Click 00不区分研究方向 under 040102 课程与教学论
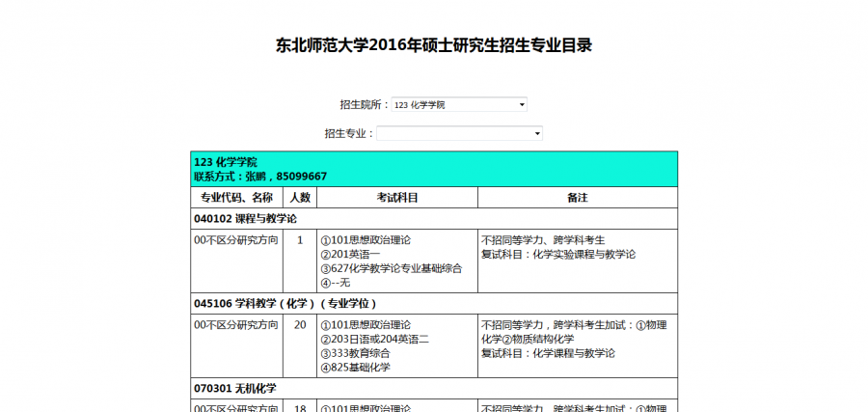 click(236, 240)
